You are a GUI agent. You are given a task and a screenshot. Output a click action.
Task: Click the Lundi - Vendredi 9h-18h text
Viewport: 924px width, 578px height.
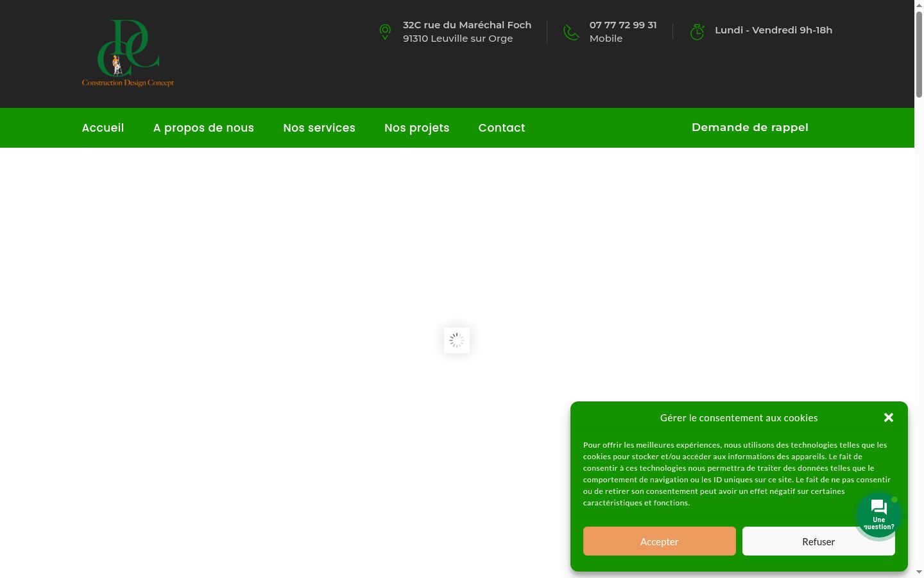click(773, 30)
